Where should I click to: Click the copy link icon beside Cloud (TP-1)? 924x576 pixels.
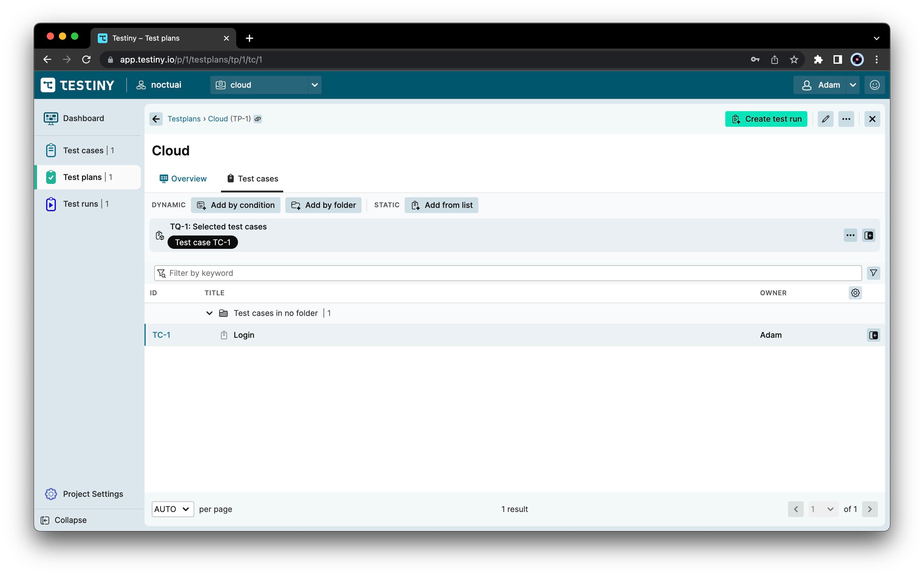click(x=258, y=119)
